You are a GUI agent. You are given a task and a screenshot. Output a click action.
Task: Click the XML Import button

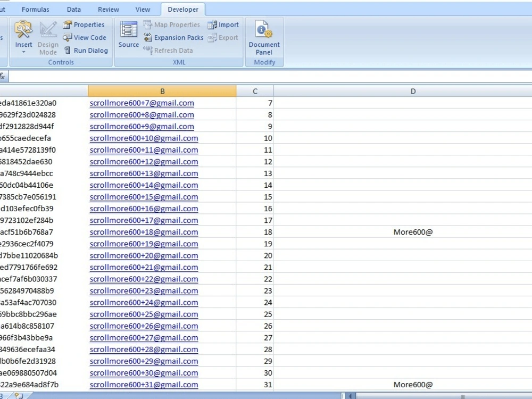[223, 25]
